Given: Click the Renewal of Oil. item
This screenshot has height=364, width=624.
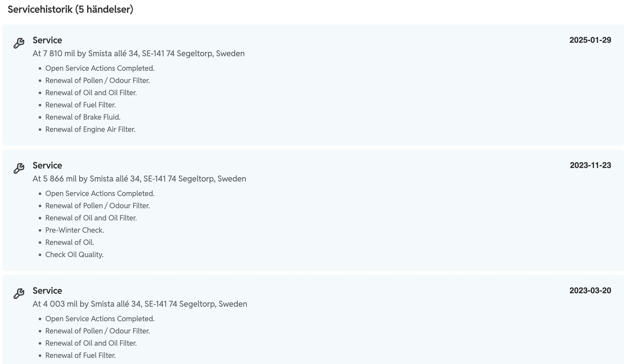Looking at the screenshot, I should (70, 242).
